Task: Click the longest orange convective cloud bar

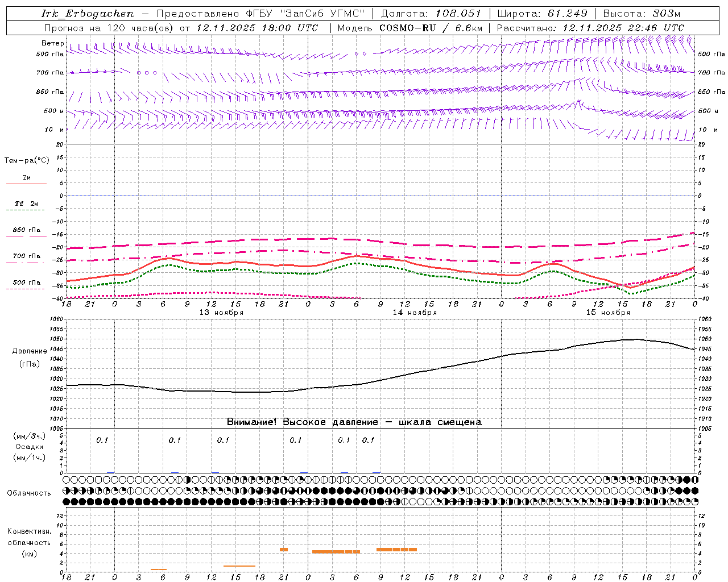Action: (336, 551)
